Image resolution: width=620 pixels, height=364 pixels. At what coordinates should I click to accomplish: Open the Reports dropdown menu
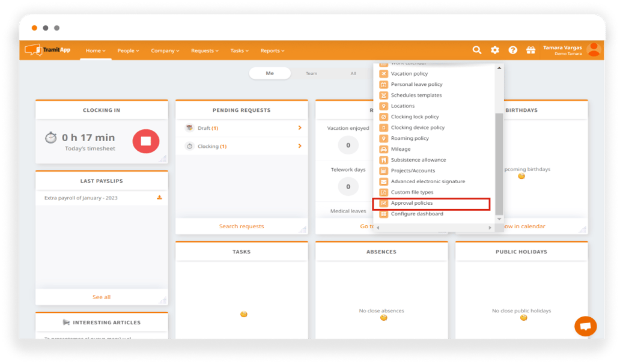point(272,50)
